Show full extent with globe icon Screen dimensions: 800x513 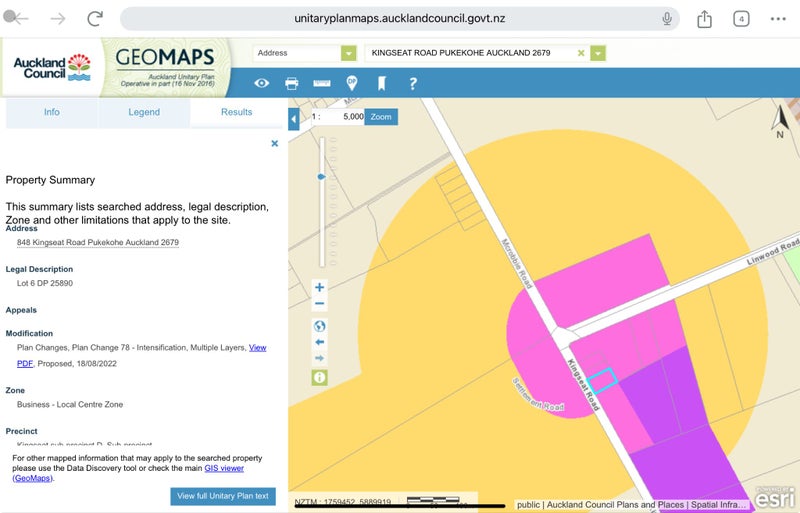click(320, 325)
